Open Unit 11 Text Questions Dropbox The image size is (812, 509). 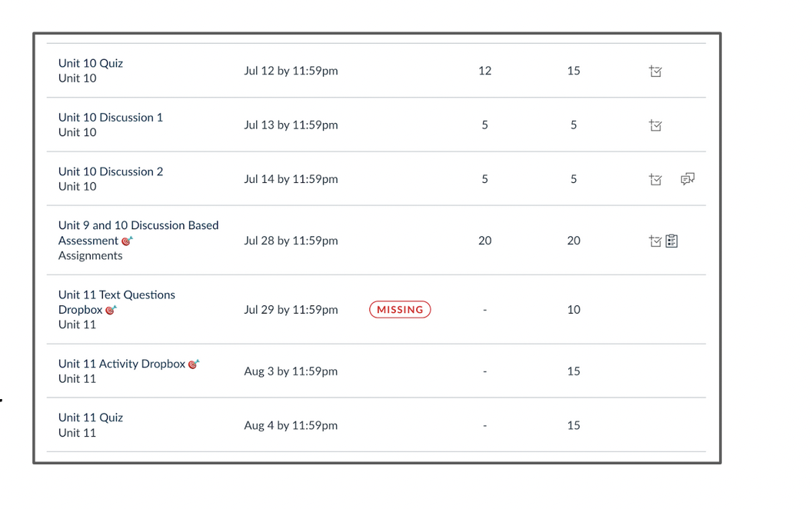tap(116, 294)
